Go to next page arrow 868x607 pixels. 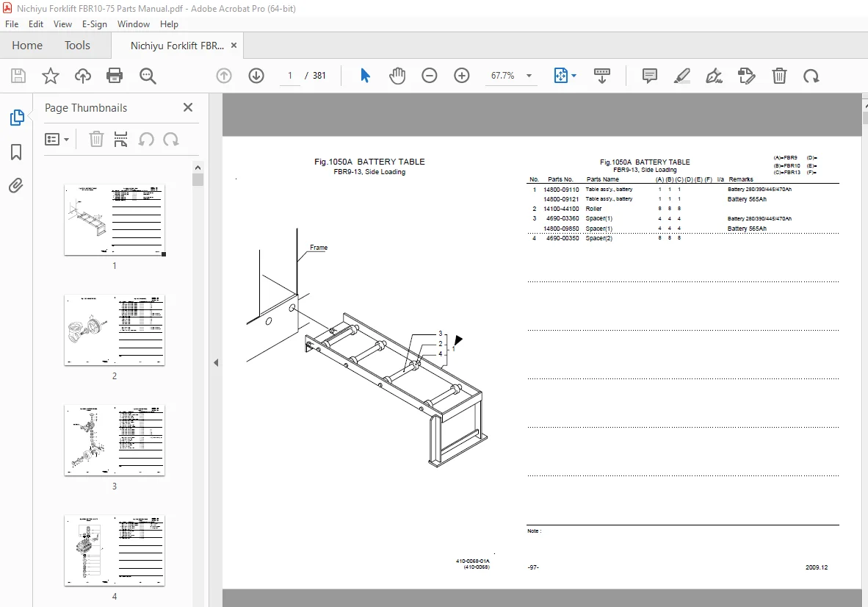256,76
